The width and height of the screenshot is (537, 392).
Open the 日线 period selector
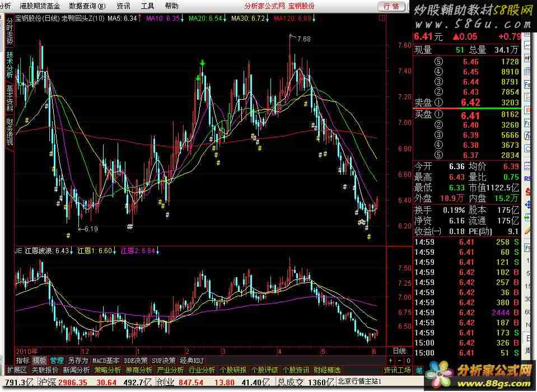coord(399,350)
